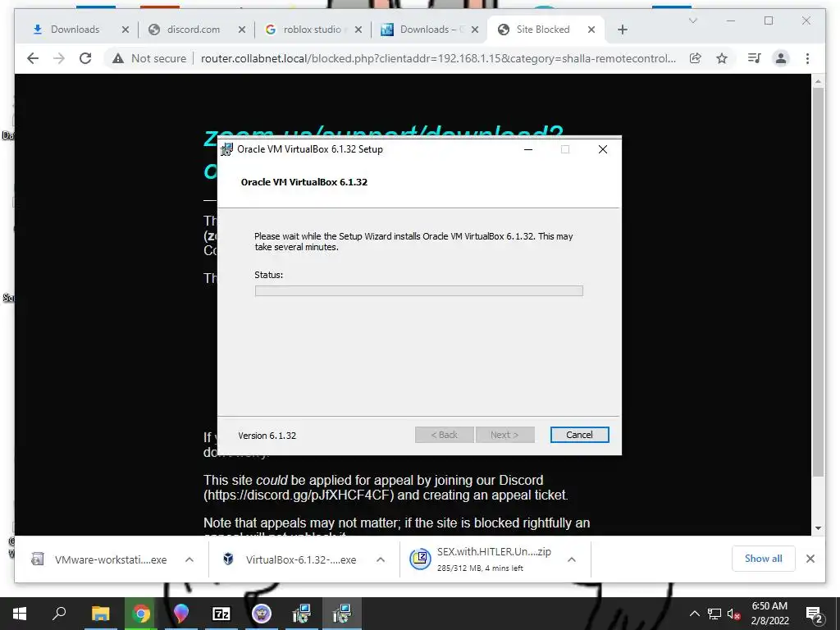Open the notification center
This screenshot has height=630, width=840.
coord(815,614)
